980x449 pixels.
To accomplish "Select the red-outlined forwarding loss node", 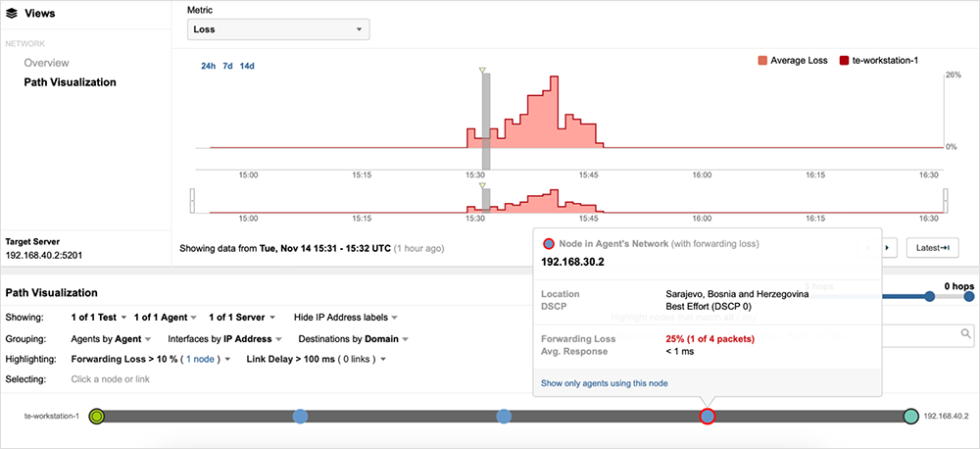I will point(708,417).
